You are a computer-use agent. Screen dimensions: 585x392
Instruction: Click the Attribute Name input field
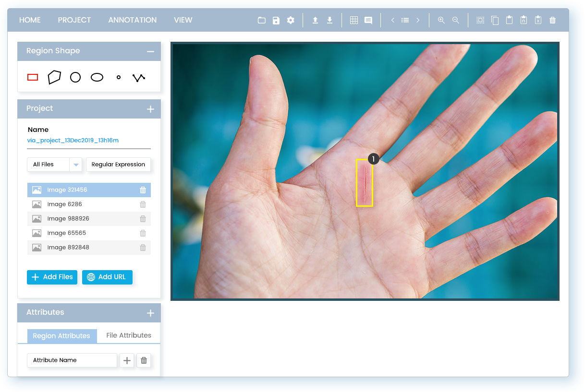click(x=72, y=360)
